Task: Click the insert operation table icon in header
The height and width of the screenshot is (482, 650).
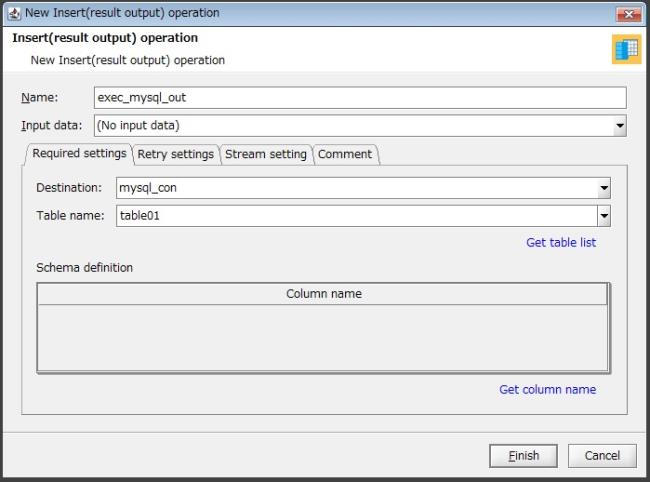Action: (626, 50)
